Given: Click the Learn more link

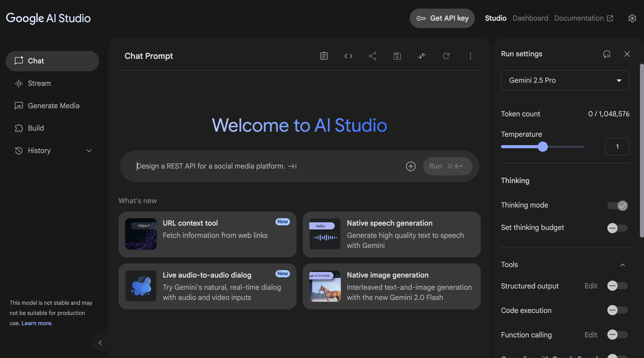Looking at the screenshot, I should coord(36,323).
